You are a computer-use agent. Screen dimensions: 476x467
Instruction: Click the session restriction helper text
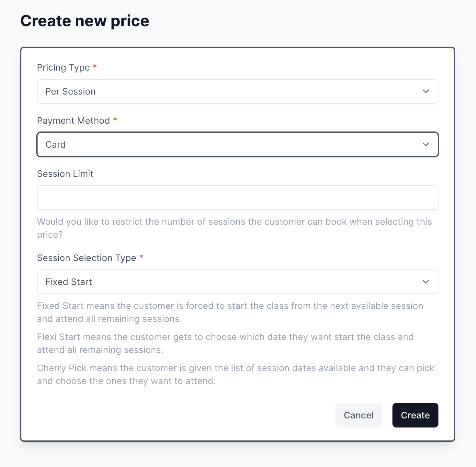(x=234, y=228)
